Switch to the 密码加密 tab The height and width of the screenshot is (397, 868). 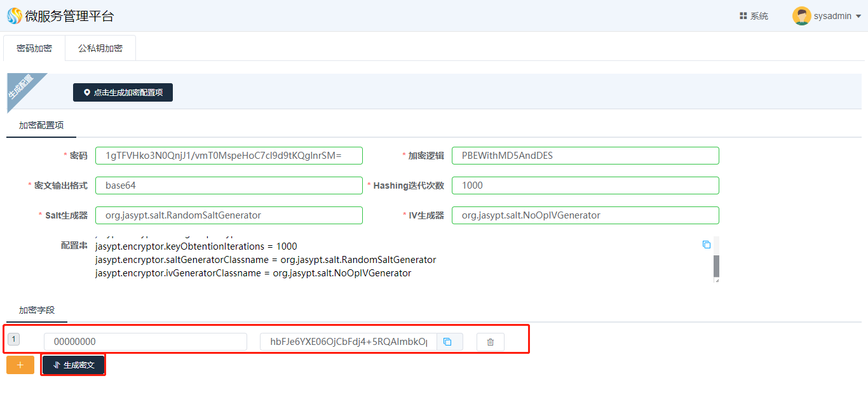[x=34, y=48]
